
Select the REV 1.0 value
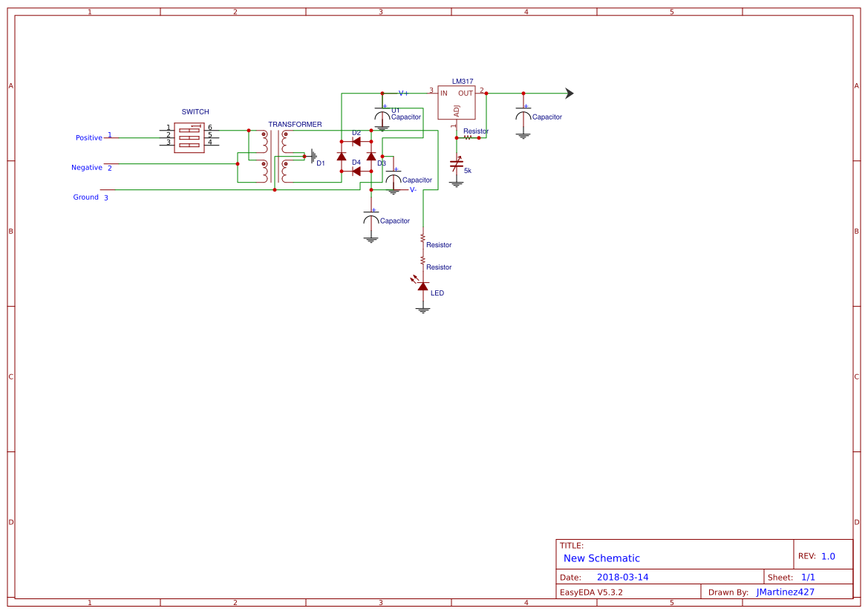(x=828, y=556)
